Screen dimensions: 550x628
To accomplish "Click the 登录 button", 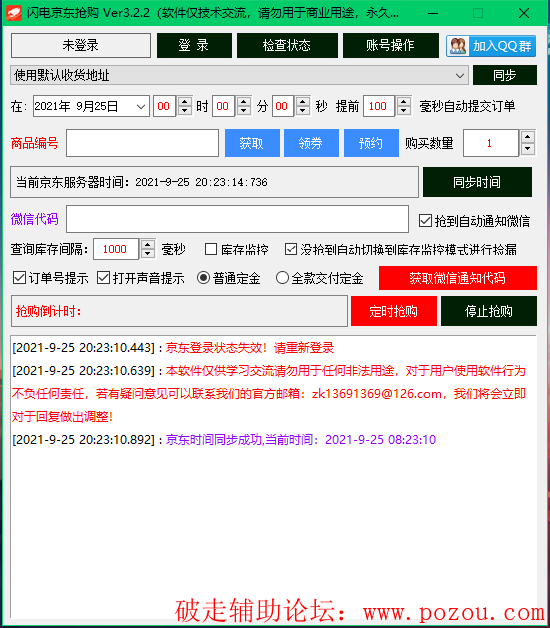I will 194,46.
